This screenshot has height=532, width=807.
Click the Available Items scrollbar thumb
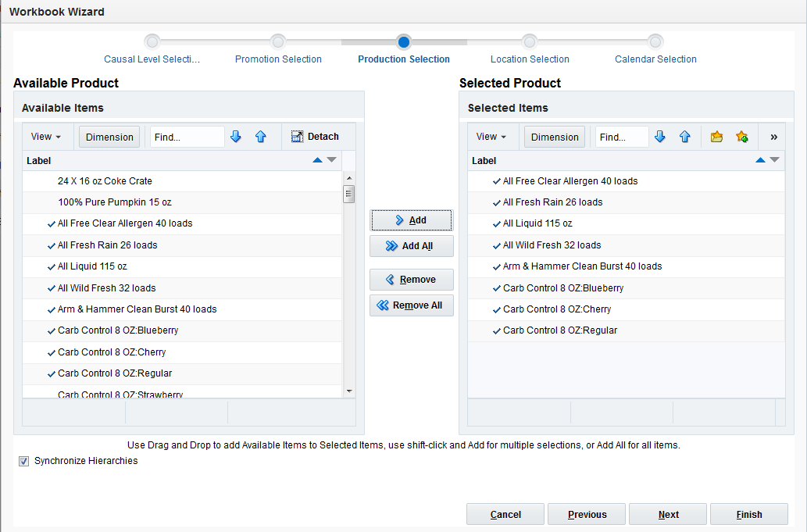[349, 194]
